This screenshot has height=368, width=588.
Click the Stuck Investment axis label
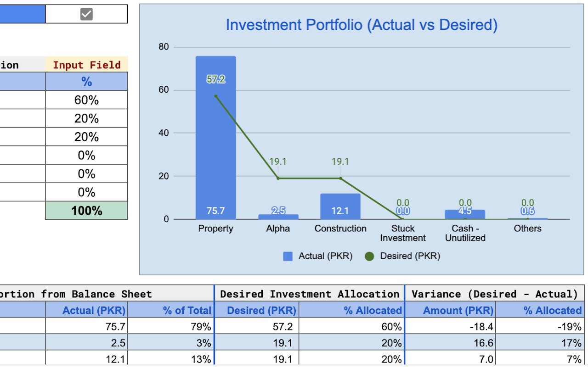[403, 233]
